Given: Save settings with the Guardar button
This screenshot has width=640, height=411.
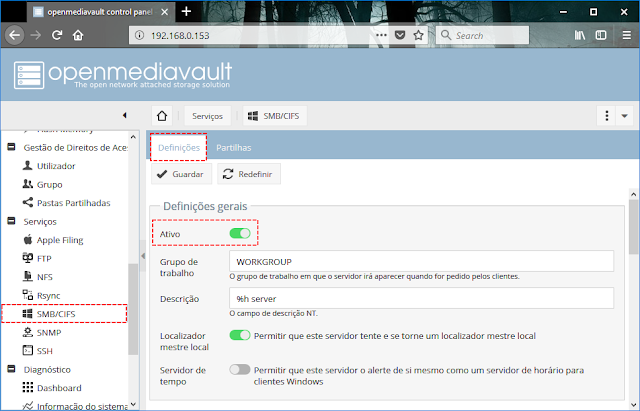Looking at the screenshot, I should [x=181, y=174].
